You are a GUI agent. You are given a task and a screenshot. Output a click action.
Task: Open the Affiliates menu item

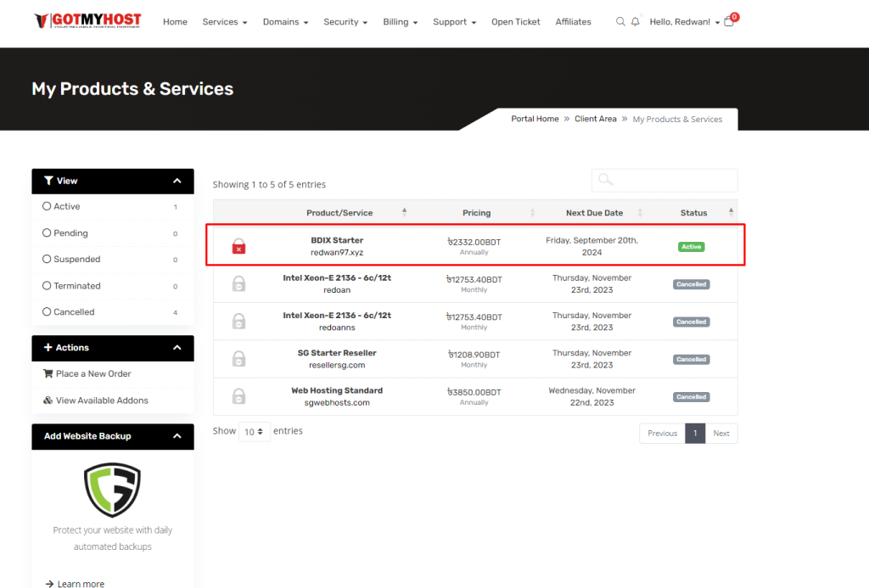[573, 22]
